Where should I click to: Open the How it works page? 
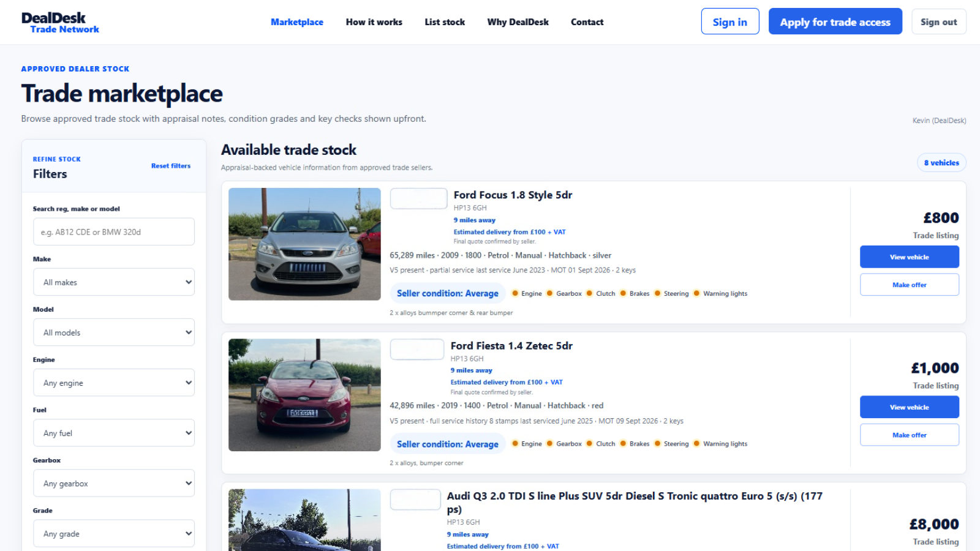click(x=374, y=22)
